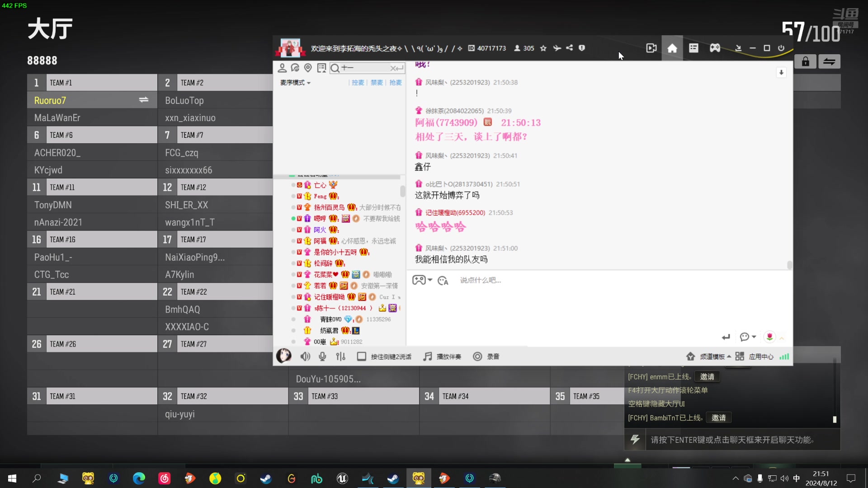Viewport: 868px width, 488px height.
Task: Click the swap arrows button beside lock
Action: 829,62
